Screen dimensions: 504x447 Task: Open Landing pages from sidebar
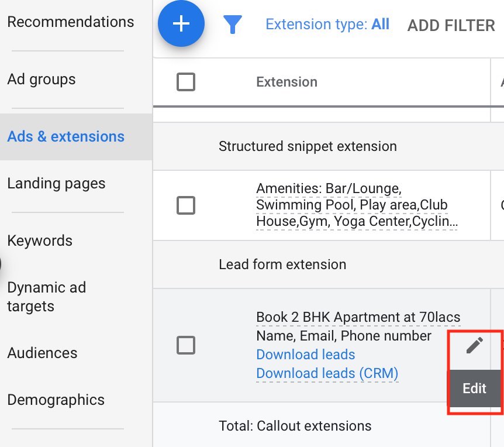click(56, 183)
